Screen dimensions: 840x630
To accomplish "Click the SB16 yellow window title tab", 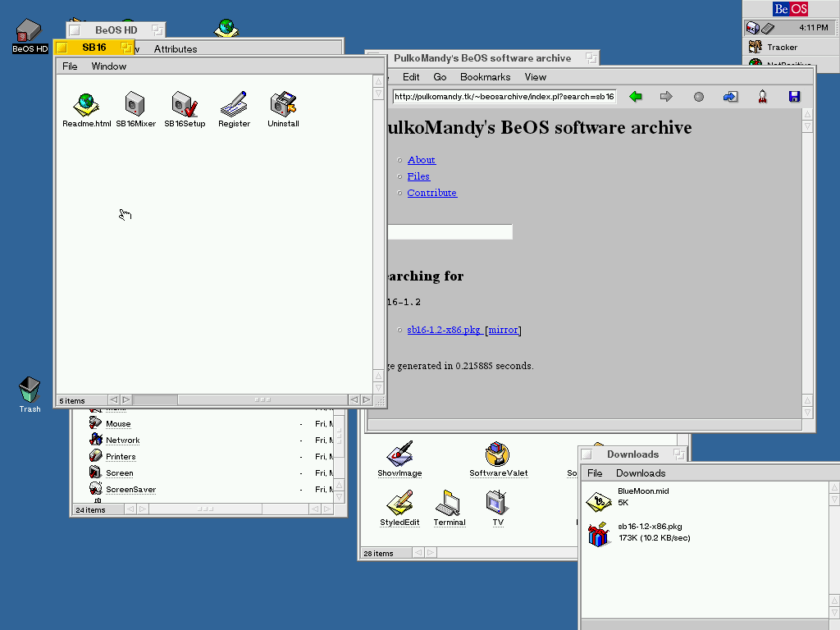I will (x=94, y=47).
